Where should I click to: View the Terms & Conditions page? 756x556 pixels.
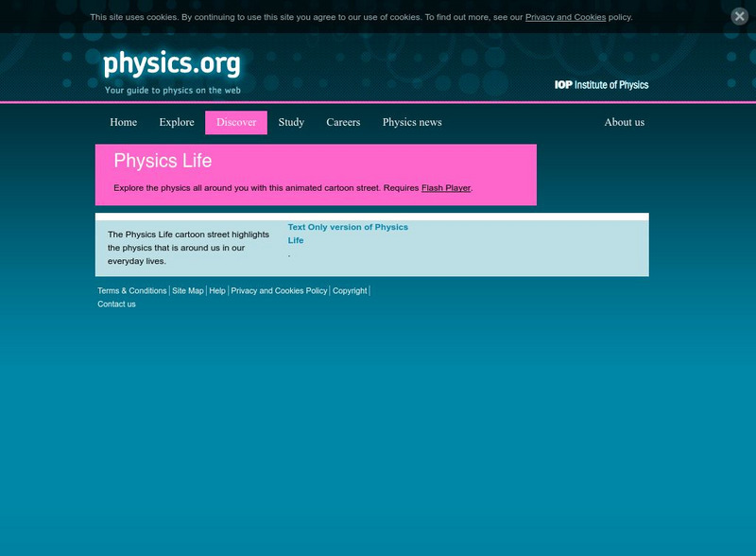[129, 291]
